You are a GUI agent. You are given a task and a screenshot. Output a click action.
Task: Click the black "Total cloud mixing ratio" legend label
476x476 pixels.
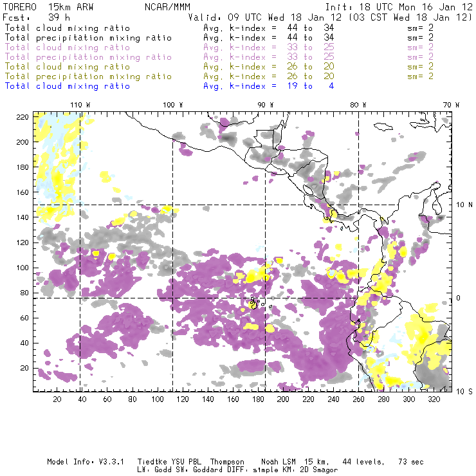68,28
